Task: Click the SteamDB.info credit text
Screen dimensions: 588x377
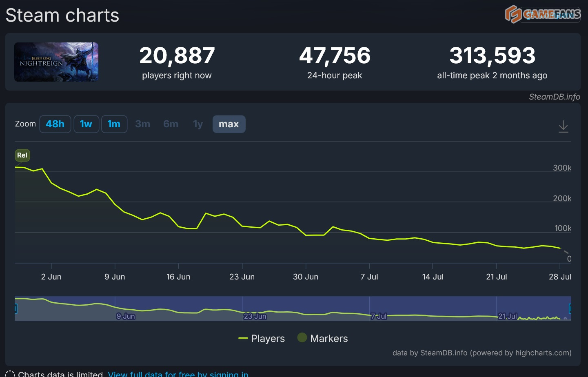Action: click(x=555, y=97)
